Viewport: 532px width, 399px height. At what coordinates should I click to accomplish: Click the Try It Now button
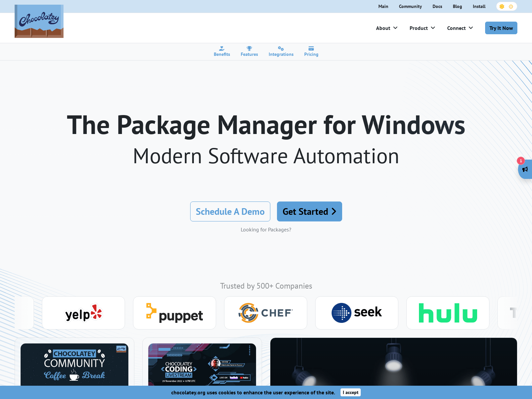click(x=501, y=28)
